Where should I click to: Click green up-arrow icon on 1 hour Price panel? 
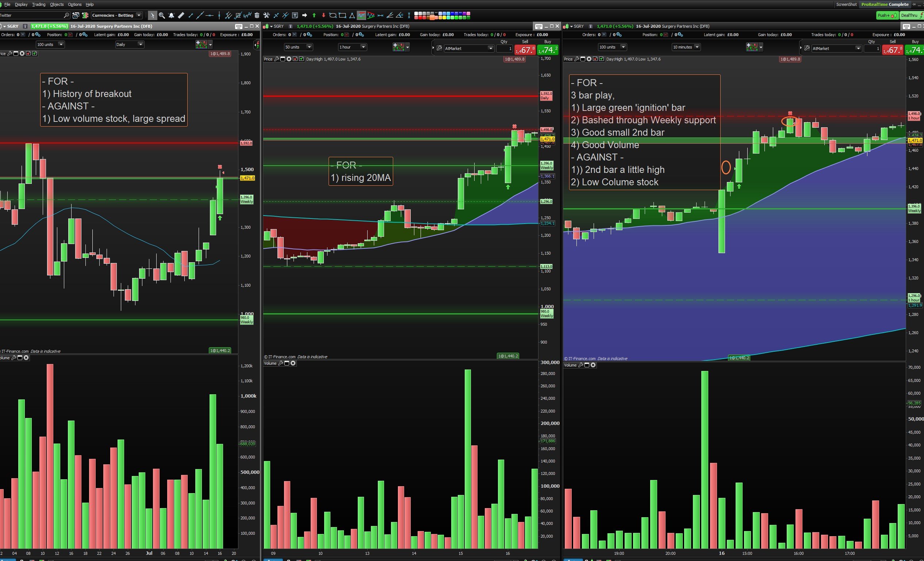(x=301, y=59)
